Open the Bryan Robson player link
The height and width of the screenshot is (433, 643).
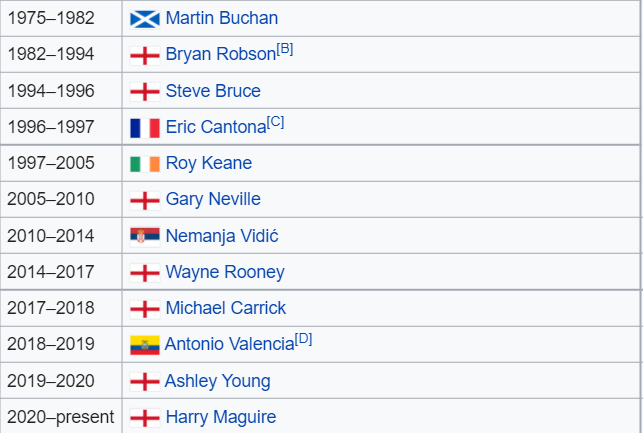click(x=221, y=54)
